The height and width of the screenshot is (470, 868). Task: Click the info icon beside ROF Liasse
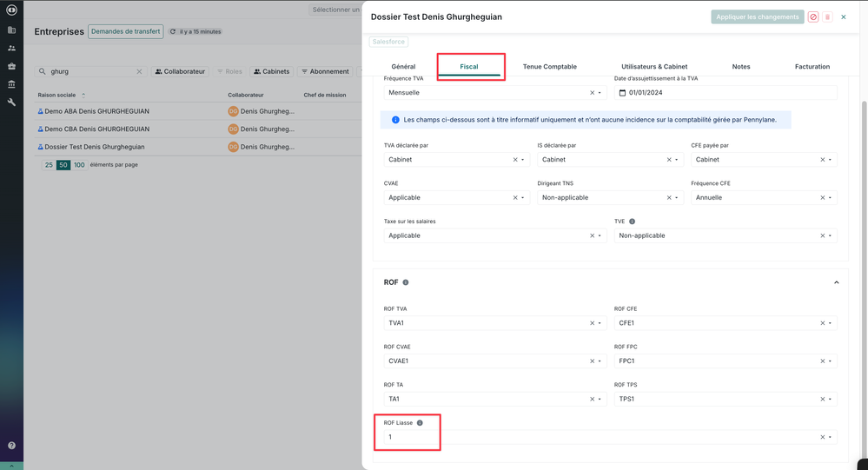coord(420,423)
